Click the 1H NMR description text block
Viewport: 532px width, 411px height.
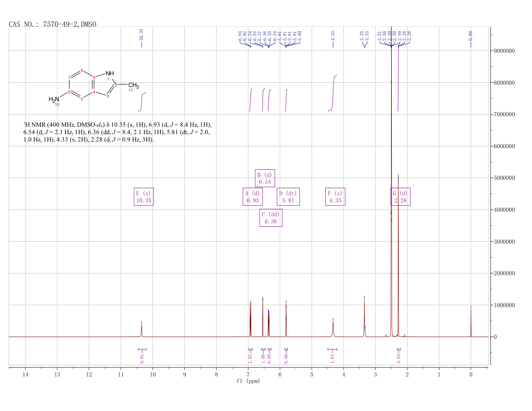pyautogui.click(x=118, y=132)
